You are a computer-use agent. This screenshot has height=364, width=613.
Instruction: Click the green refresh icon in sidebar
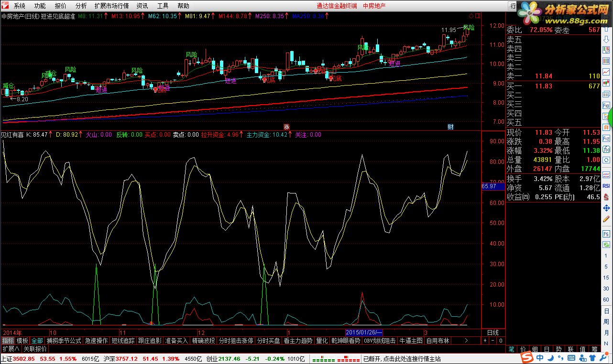point(606,245)
